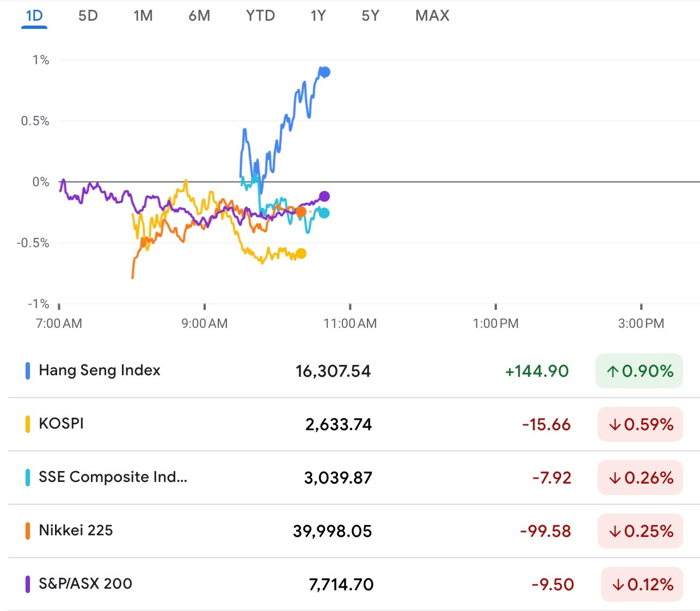Viewport: 700px width, 611px height.
Task: Click the 1% y-axis label
Action: 41,60
